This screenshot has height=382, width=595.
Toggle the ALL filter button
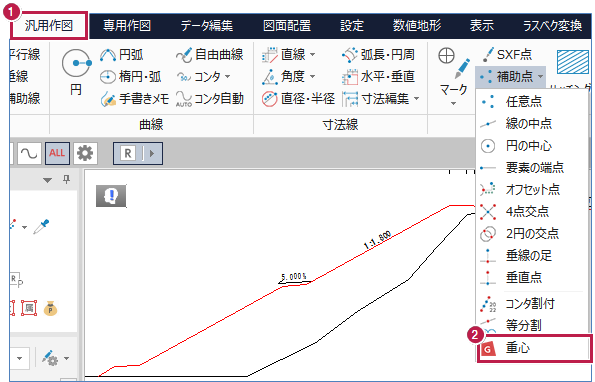coord(57,153)
